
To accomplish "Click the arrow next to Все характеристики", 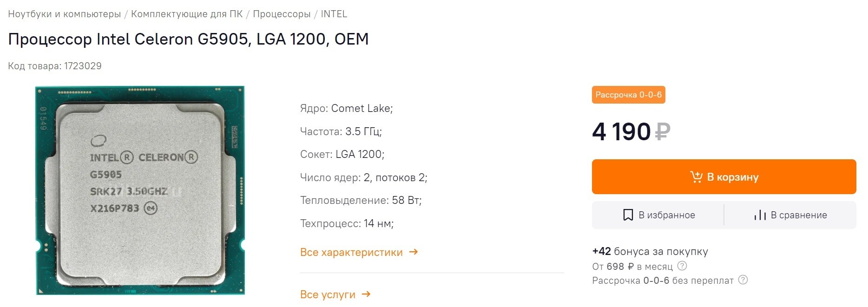I will click(414, 252).
